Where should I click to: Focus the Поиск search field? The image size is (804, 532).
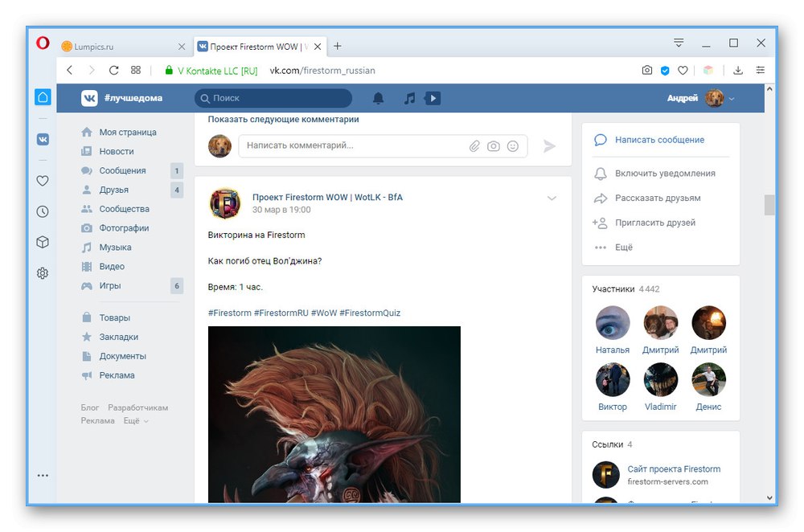pos(273,98)
